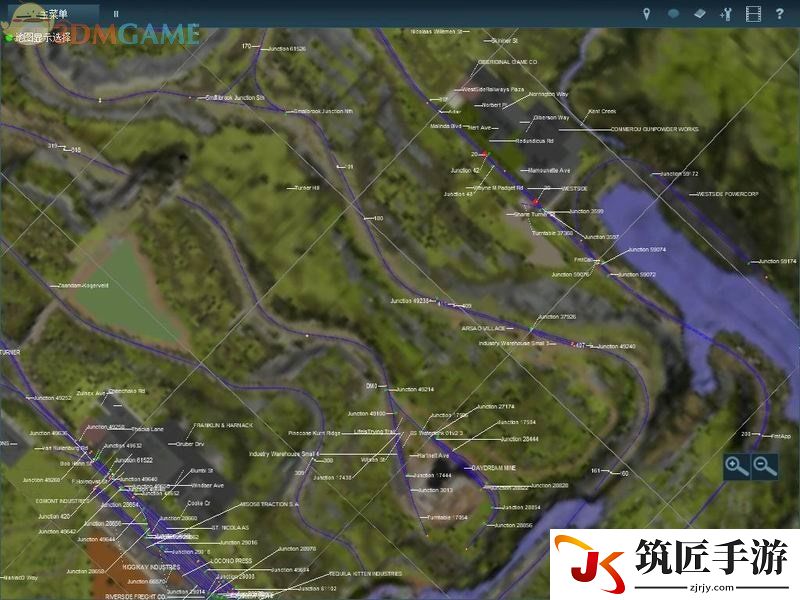800x600 pixels.
Task: Select the WESTSIDE POWERCORP label
Action: click(x=728, y=194)
